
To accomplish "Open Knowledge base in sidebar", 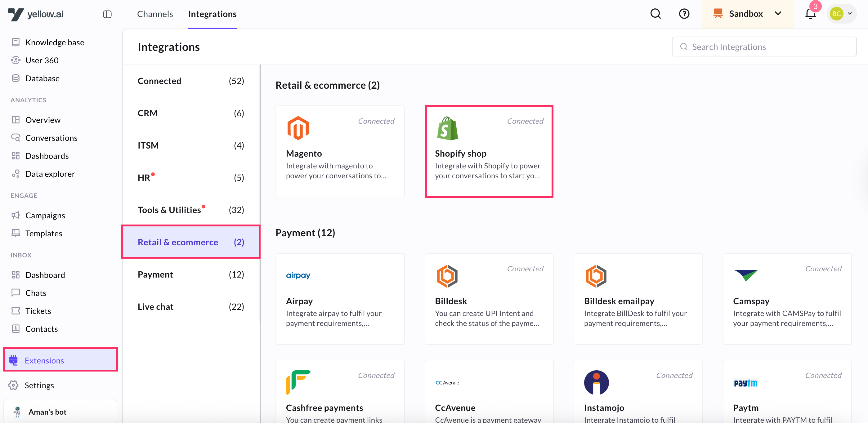I will tap(55, 42).
